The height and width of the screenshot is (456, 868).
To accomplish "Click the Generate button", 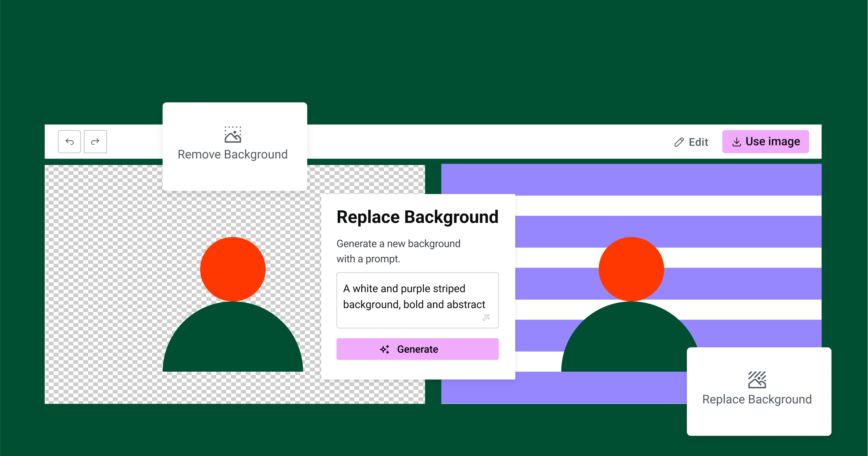I will coord(417,349).
